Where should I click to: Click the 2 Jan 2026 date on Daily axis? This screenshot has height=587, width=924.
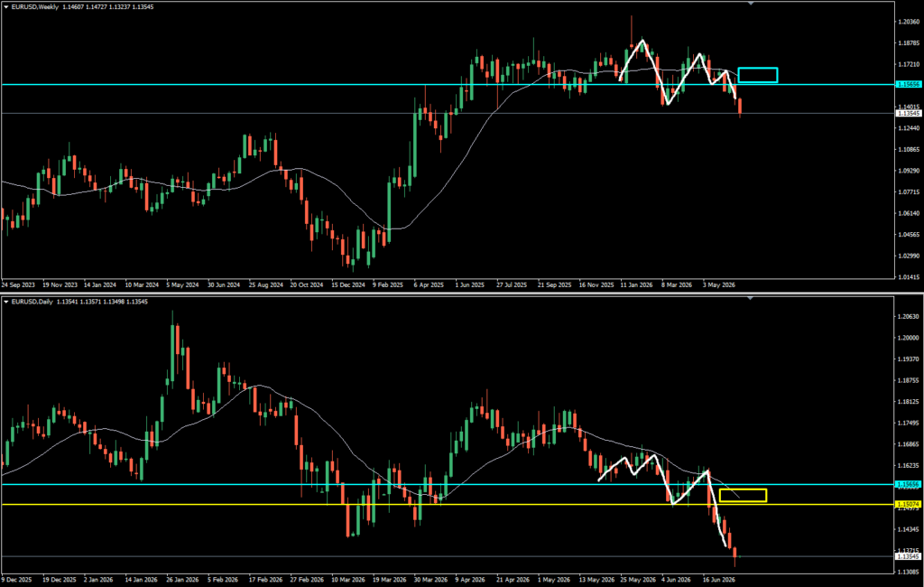99,580
